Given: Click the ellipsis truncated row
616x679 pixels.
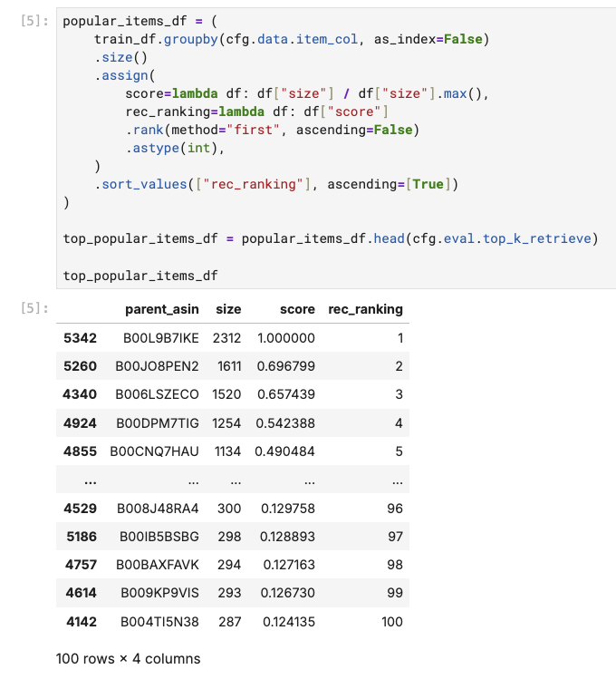Looking at the screenshot, I should (x=233, y=480).
